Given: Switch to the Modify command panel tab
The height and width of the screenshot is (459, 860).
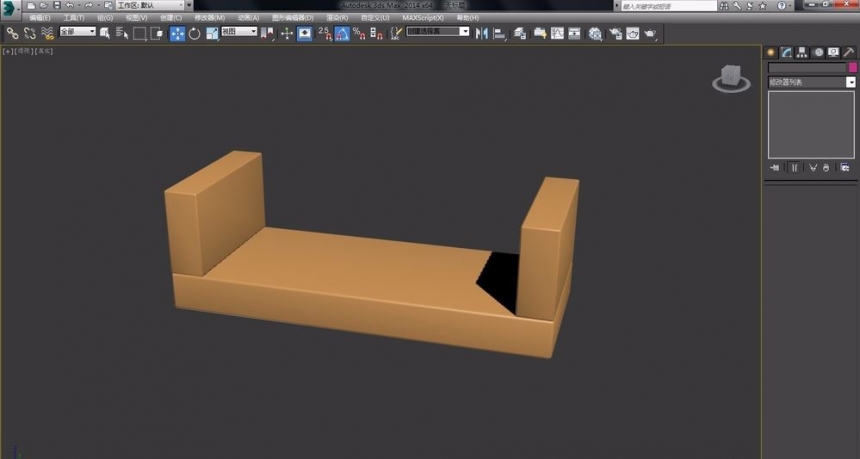Looking at the screenshot, I should pyautogui.click(x=787, y=53).
